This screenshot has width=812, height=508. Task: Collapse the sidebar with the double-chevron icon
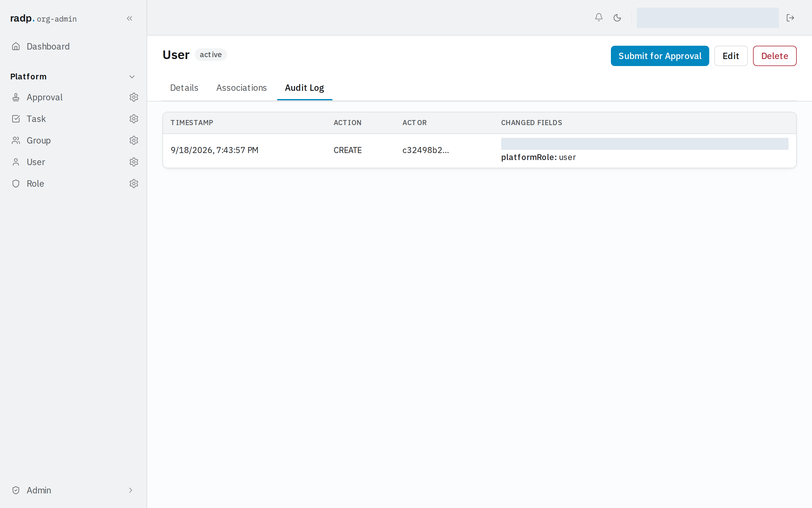click(129, 18)
